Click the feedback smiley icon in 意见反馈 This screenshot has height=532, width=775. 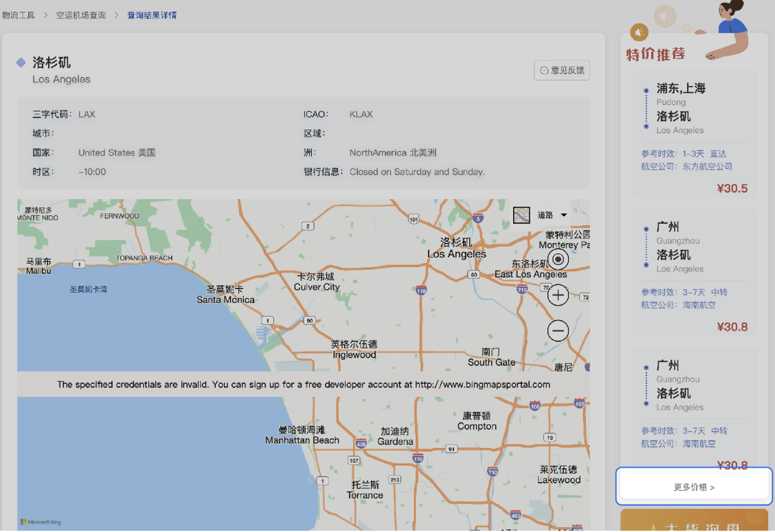click(544, 71)
